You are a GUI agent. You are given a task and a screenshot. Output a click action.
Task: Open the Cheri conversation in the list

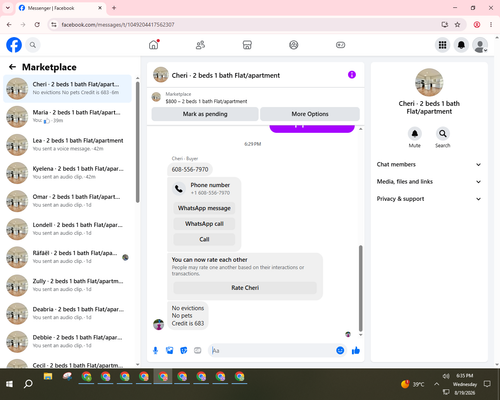(67, 88)
